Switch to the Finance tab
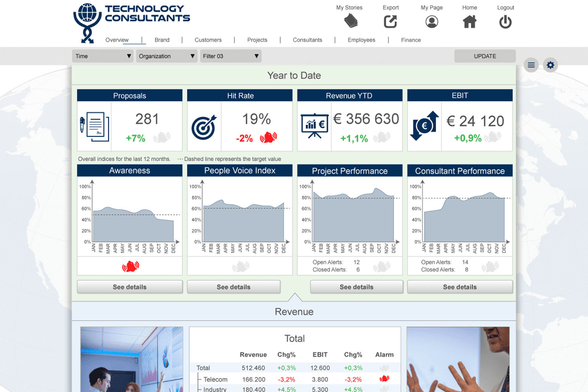 [x=411, y=40]
